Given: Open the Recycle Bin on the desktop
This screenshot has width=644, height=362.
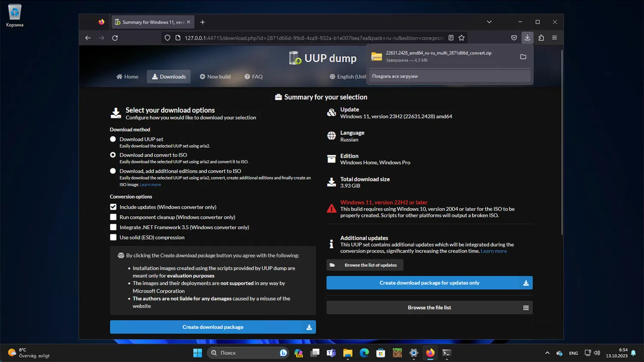Looking at the screenshot, I should pyautogui.click(x=15, y=16).
